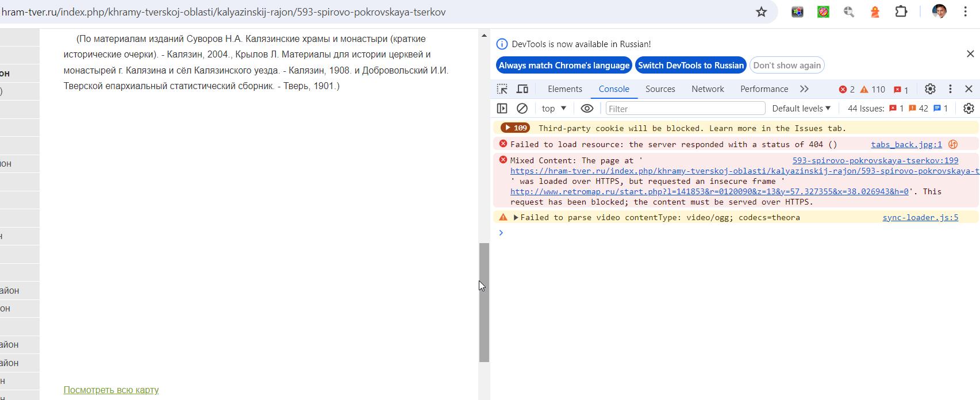This screenshot has height=400, width=980.
Task: Open the Посмотреть всю карту link
Action: (111, 390)
